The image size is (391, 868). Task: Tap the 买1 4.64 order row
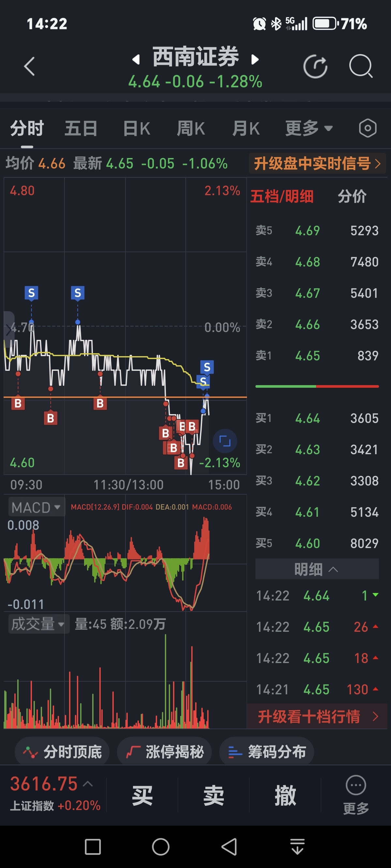pyautogui.click(x=317, y=418)
